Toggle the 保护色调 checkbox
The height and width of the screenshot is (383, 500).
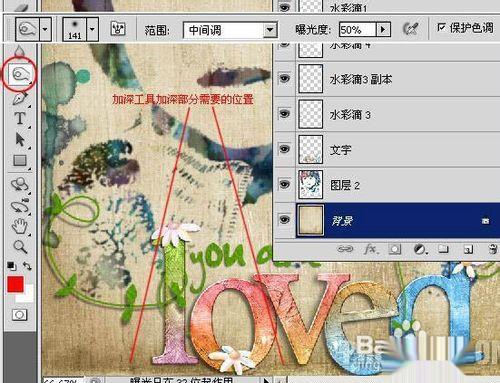click(441, 27)
